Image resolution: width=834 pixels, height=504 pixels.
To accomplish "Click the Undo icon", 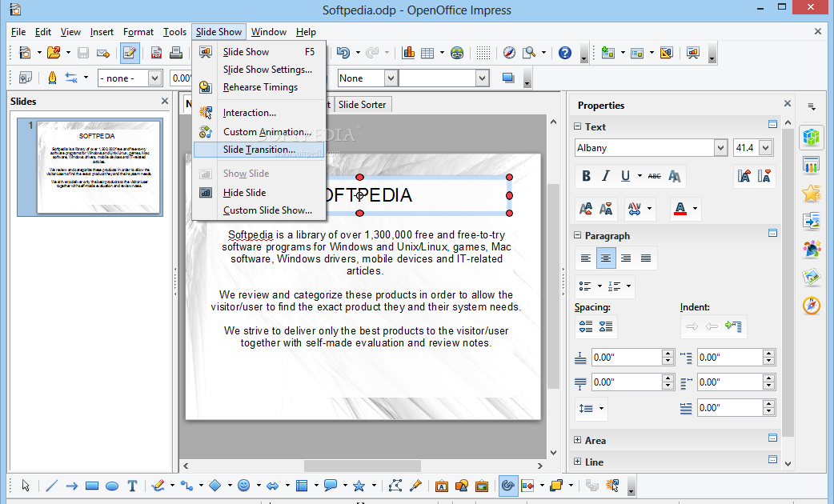I will click(x=343, y=53).
